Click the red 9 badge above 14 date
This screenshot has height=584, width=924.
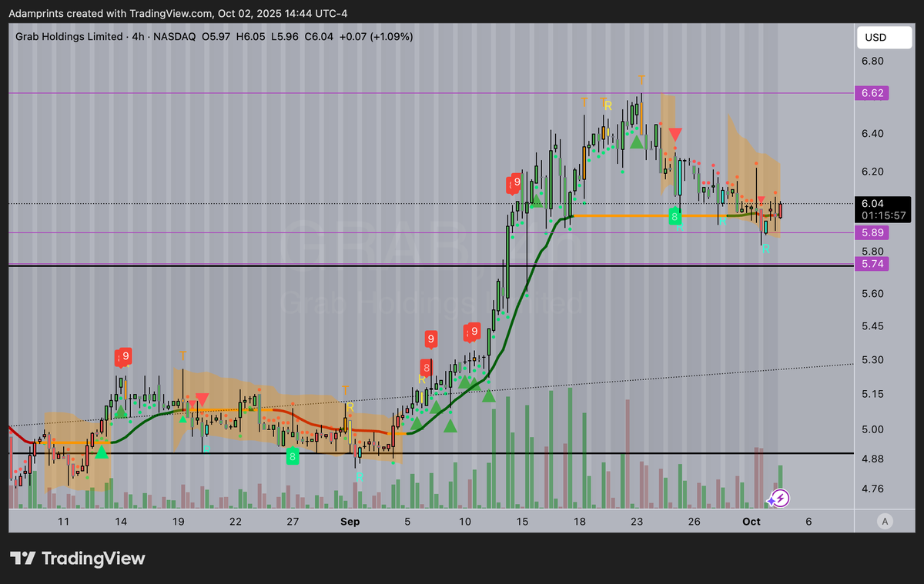coord(126,355)
